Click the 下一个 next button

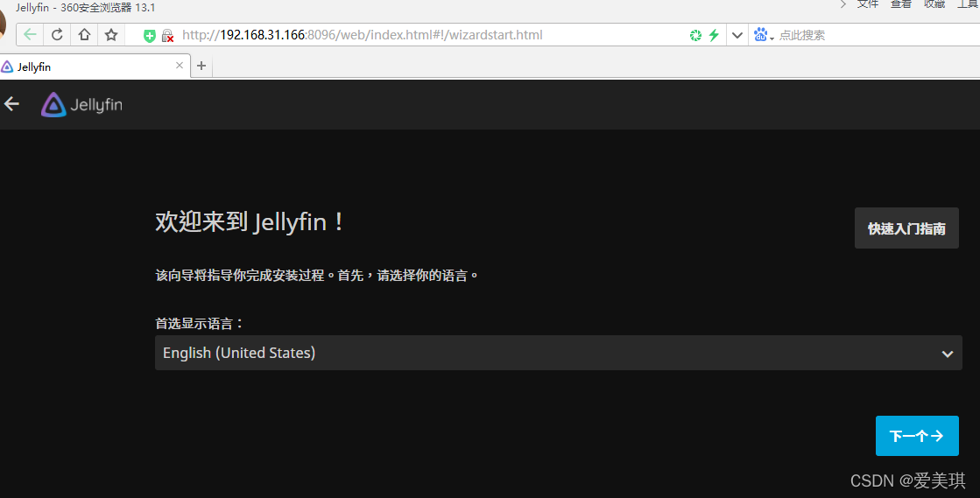point(917,436)
